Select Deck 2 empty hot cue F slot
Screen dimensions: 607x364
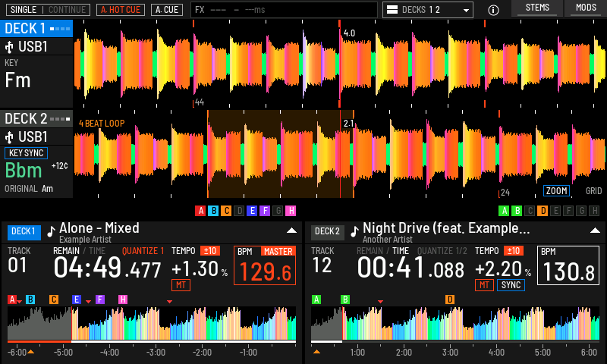pos(568,211)
